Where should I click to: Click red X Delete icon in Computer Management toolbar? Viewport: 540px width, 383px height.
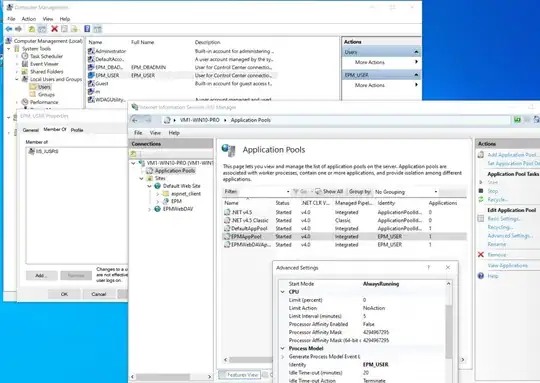(54, 29)
